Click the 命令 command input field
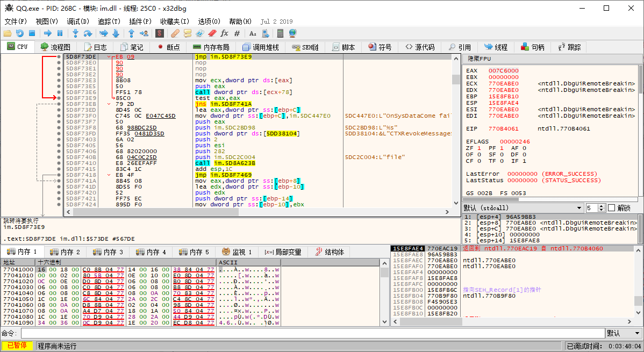Viewport: 644px width, 352px height. (312, 333)
